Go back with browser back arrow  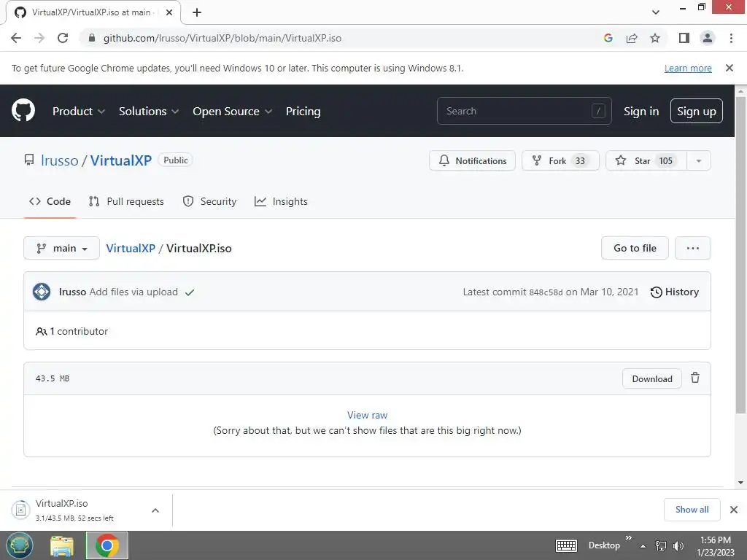click(x=16, y=38)
